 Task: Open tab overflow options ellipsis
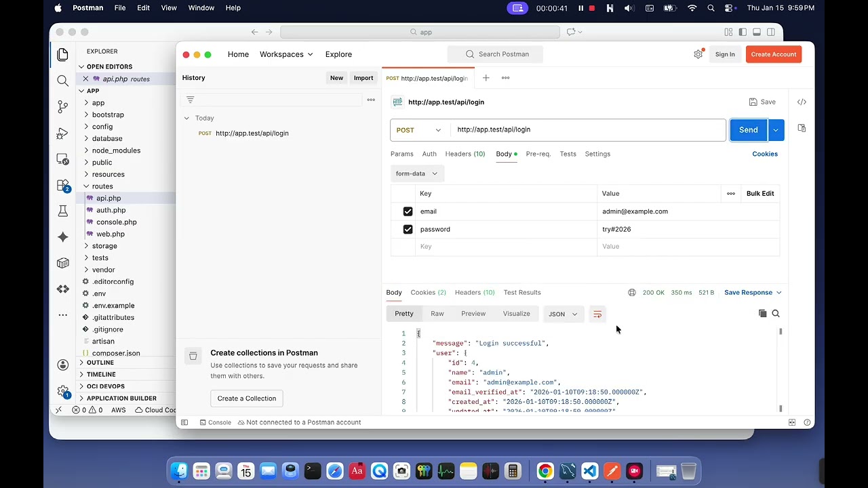(x=505, y=78)
